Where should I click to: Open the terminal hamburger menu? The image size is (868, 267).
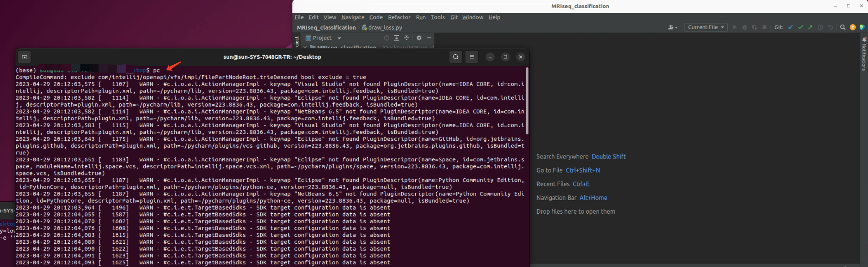tap(472, 57)
